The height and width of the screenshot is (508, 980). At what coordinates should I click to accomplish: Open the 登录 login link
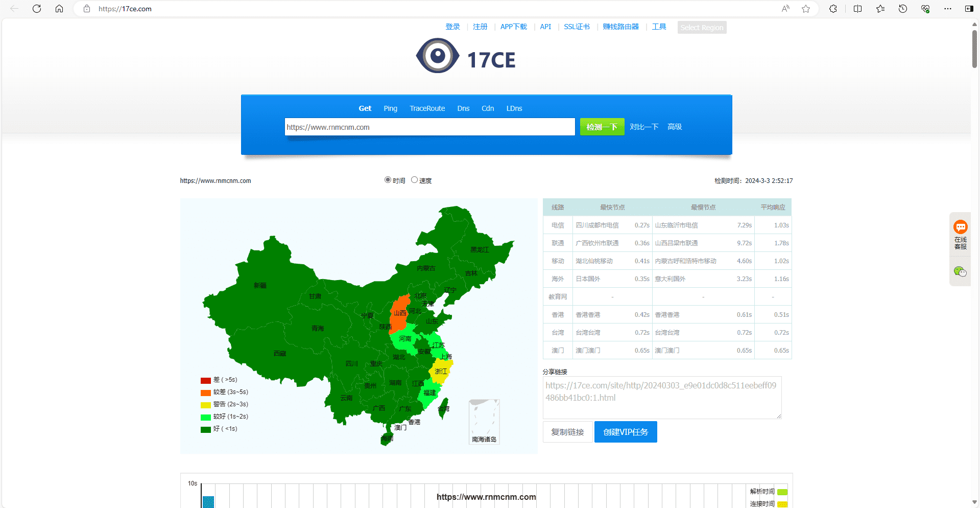(452, 27)
